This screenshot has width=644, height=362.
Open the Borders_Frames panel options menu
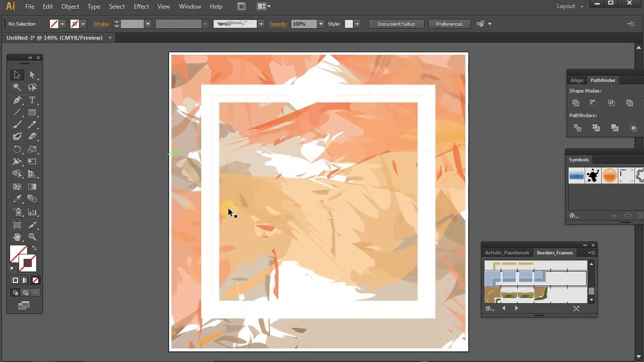tap(592, 252)
